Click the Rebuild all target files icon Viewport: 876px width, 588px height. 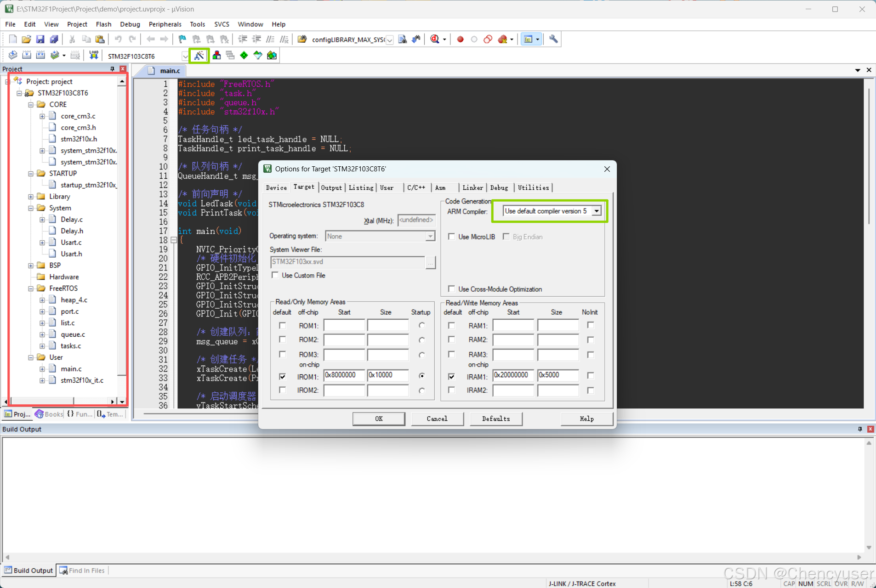click(40, 56)
